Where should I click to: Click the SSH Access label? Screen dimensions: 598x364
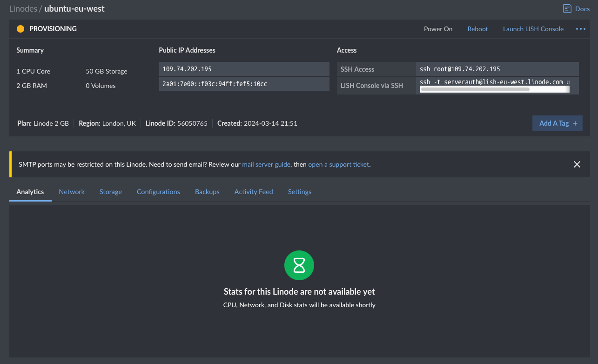(x=357, y=69)
